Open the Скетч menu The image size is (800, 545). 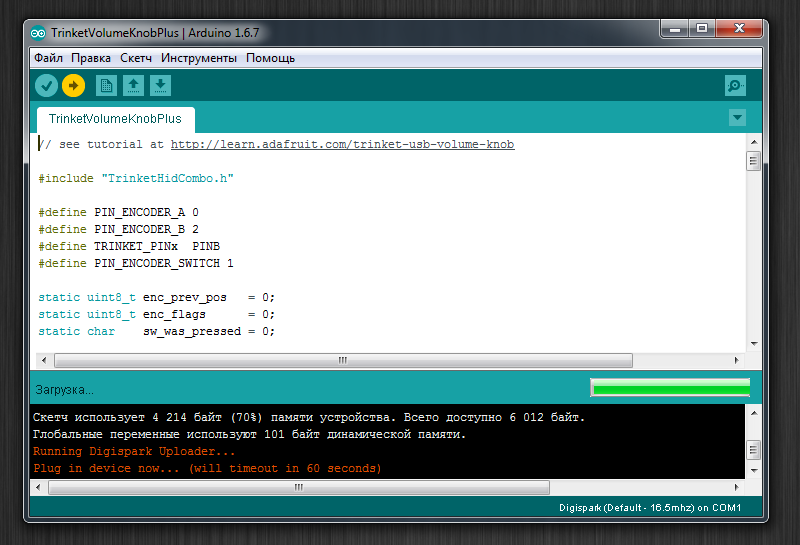pos(136,58)
